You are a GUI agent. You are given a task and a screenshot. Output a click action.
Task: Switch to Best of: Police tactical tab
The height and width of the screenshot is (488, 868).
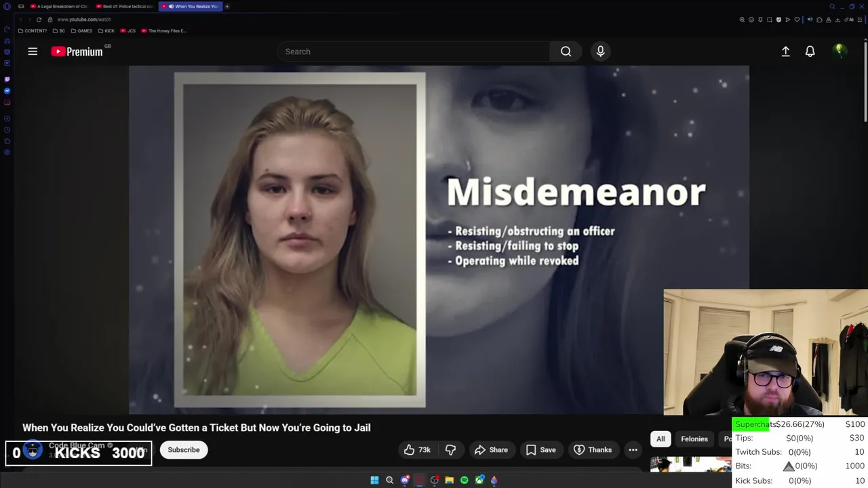point(125,6)
